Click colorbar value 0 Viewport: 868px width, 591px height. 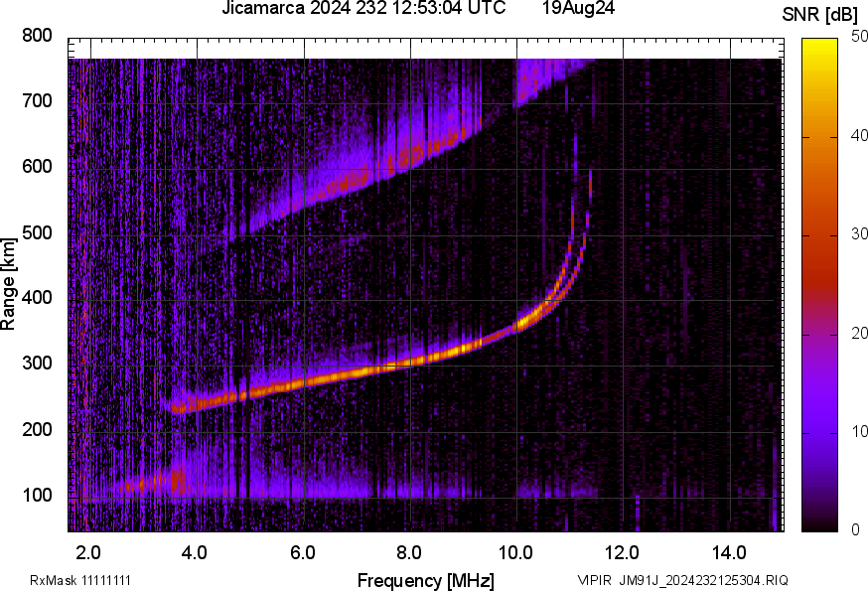855,530
